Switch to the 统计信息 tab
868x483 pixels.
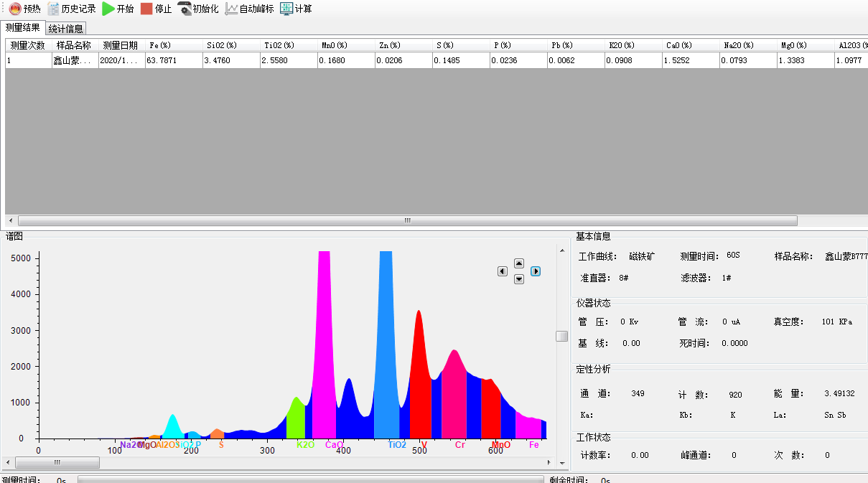point(66,29)
